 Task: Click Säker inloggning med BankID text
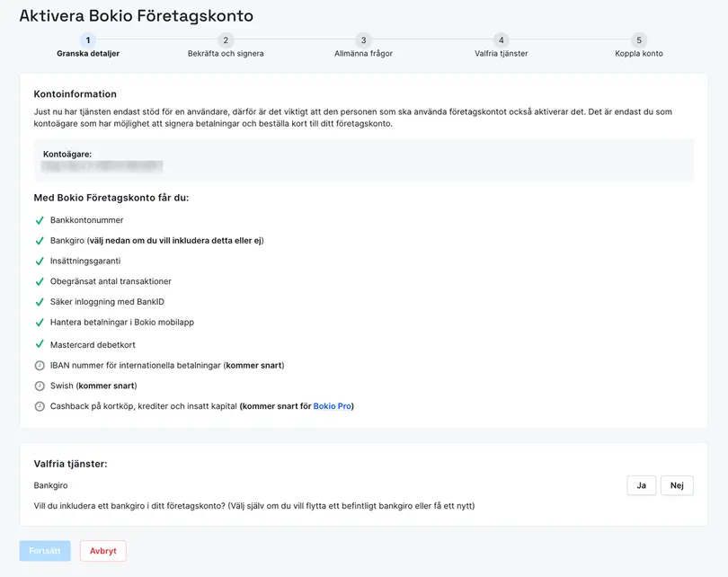[107, 302]
